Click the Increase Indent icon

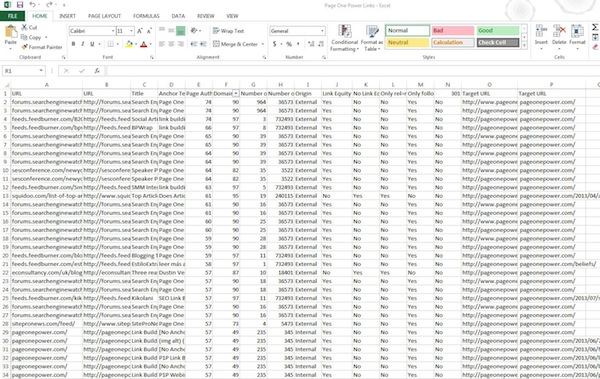204,44
